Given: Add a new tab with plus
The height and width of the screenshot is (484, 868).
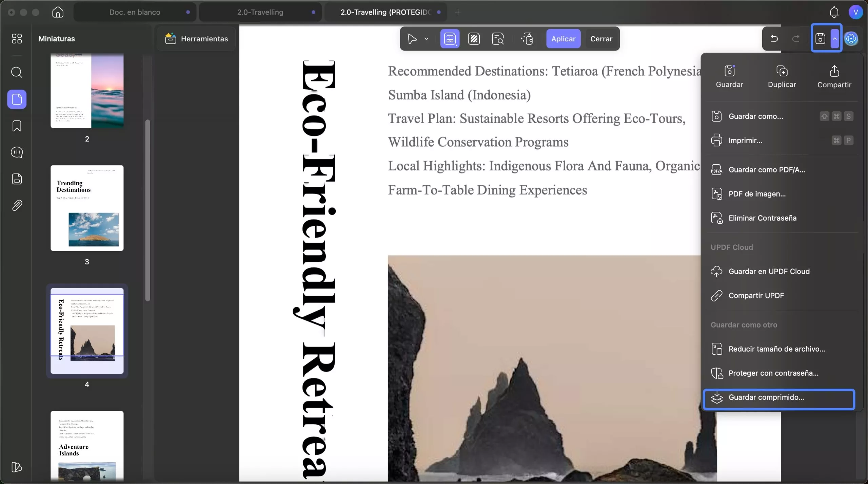Looking at the screenshot, I should point(458,12).
